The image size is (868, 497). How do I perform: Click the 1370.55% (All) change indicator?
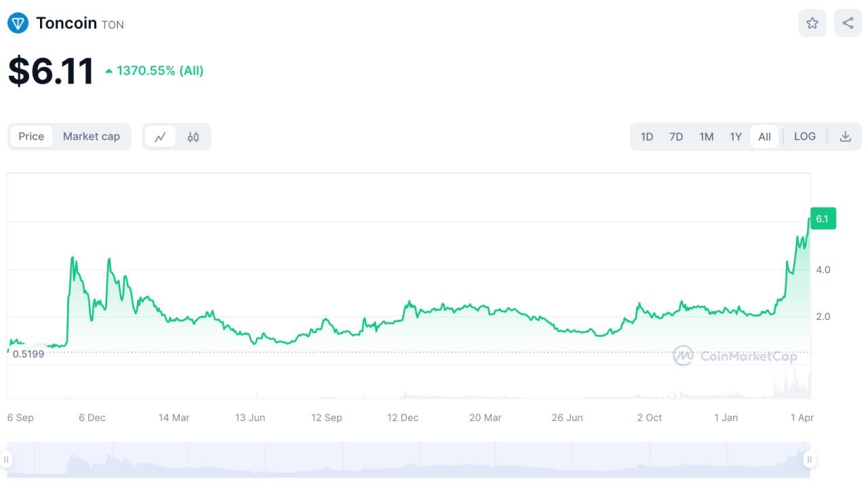(159, 71)
